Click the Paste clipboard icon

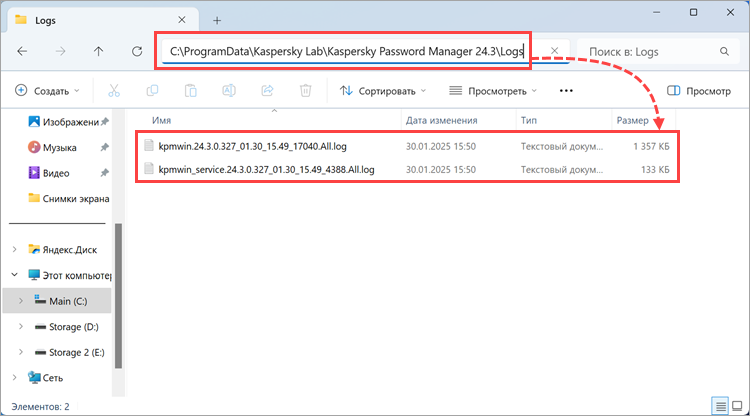[x=190, y=90]
